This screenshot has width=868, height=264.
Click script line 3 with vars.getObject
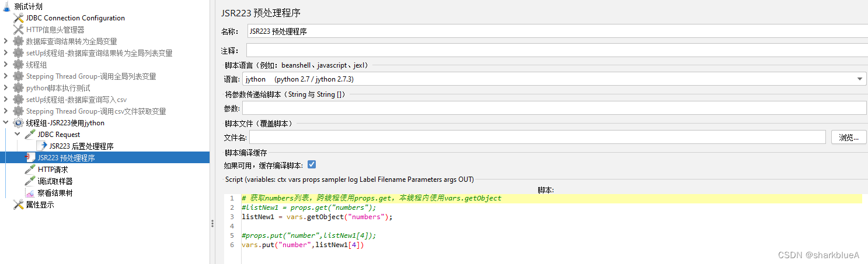pos(317,217)
